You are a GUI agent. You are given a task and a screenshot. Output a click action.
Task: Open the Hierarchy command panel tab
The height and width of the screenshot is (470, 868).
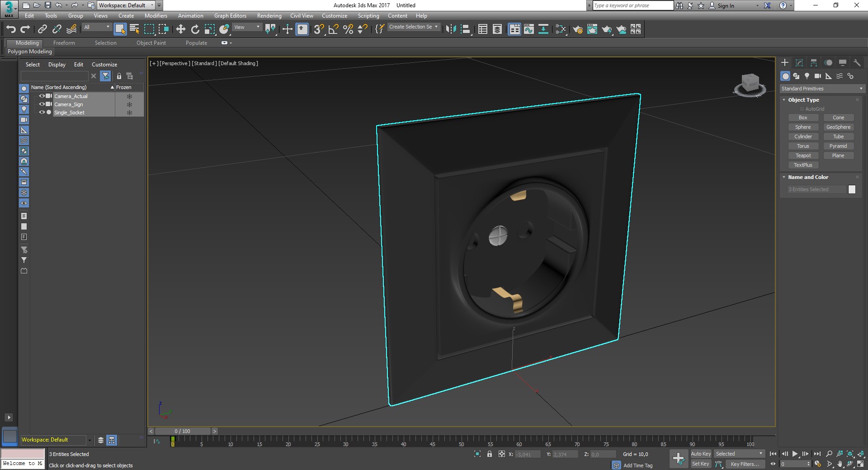click(814, 63)
